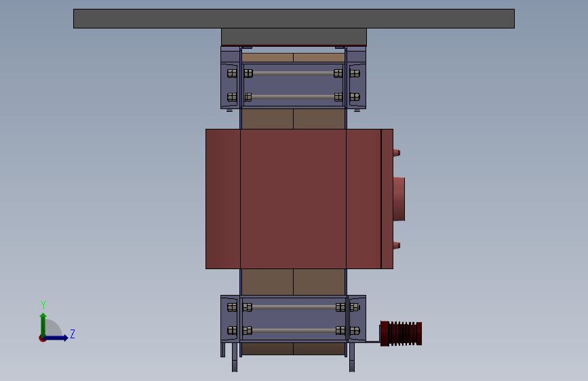The width and height of the screenshot is (588, 381).
Task: Select the upper small red stud on housing's right
Action: pos(396,153)
